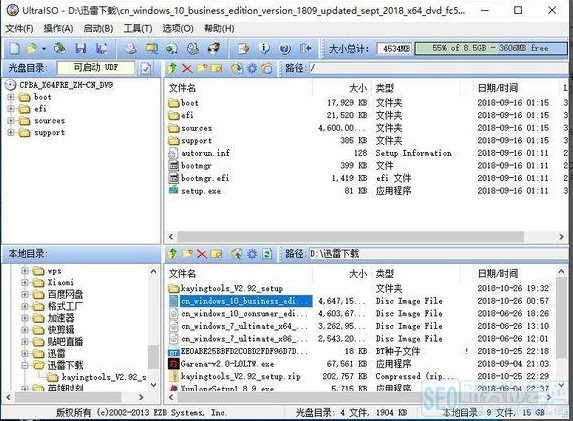Click the red Delete X in the image pane toolbar
The height and width of the screenshot is (421, 573).
coord(187,68)
